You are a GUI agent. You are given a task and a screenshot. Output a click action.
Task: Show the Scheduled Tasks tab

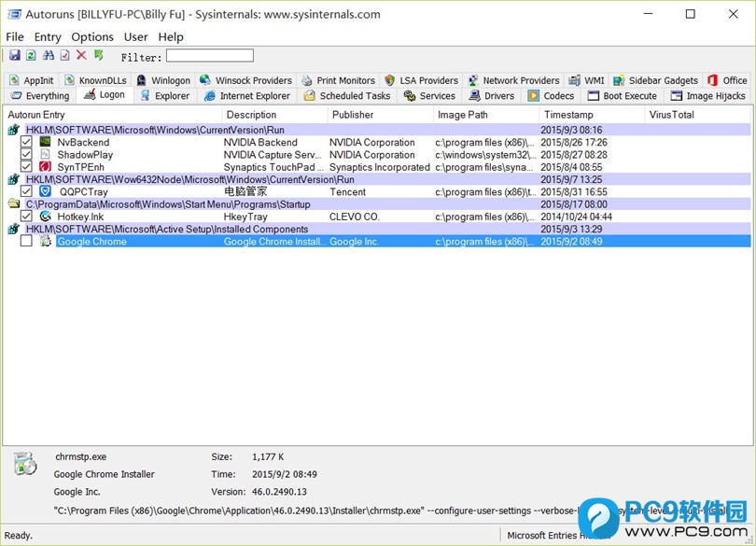[x=347, y=96]
